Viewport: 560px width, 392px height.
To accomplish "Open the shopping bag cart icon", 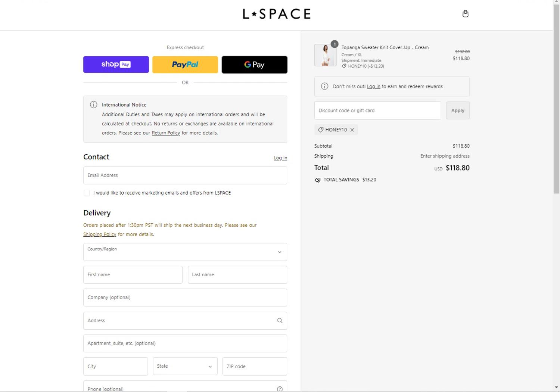I will coord(465,14).
